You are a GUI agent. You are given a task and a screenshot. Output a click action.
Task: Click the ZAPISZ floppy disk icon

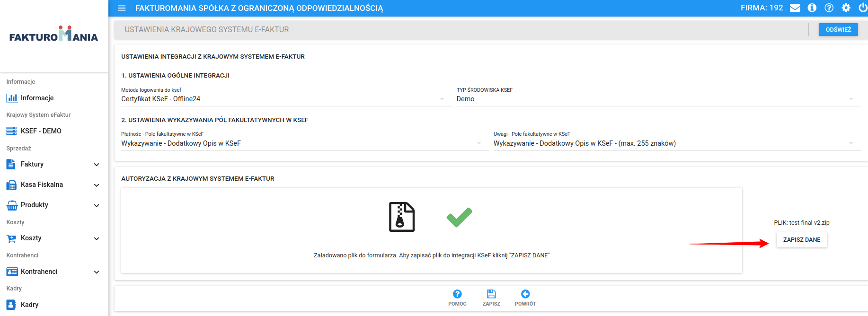click(491, 294)
